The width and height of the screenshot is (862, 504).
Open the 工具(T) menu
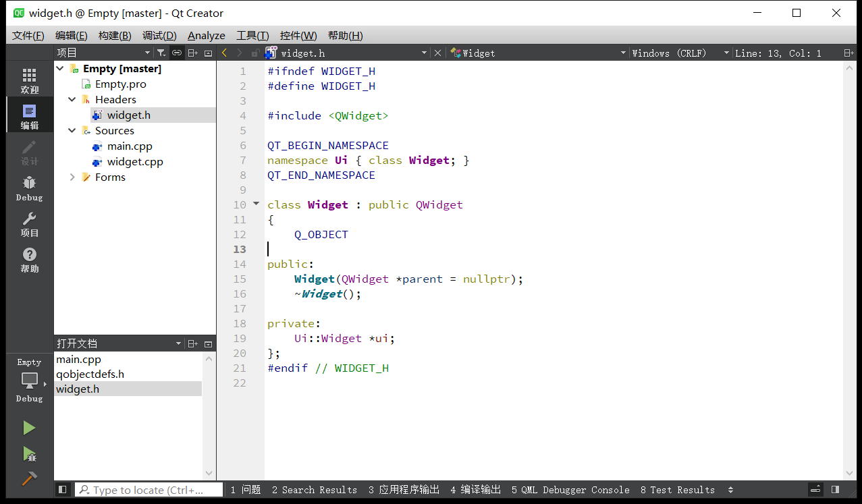pyautogui.click(x=252, y=36)
